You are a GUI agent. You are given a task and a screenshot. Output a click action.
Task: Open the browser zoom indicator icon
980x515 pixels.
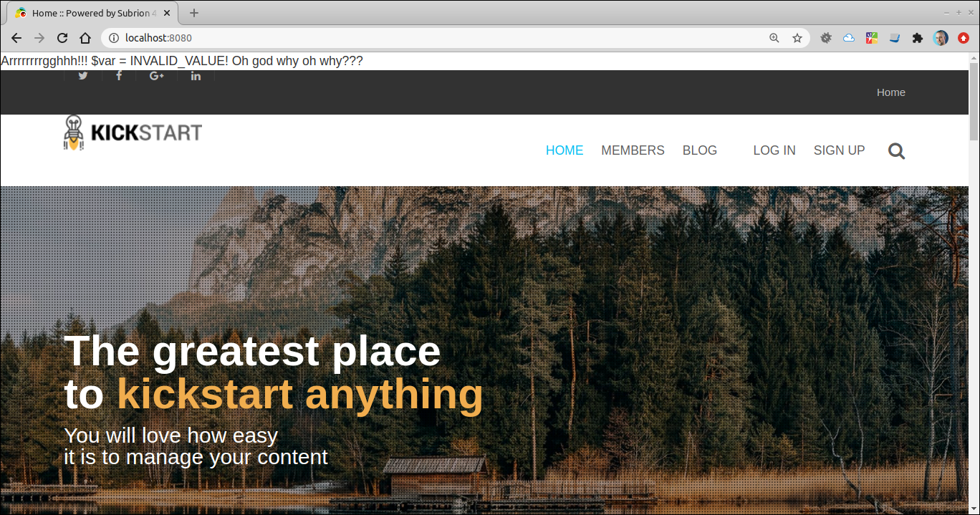774,38
